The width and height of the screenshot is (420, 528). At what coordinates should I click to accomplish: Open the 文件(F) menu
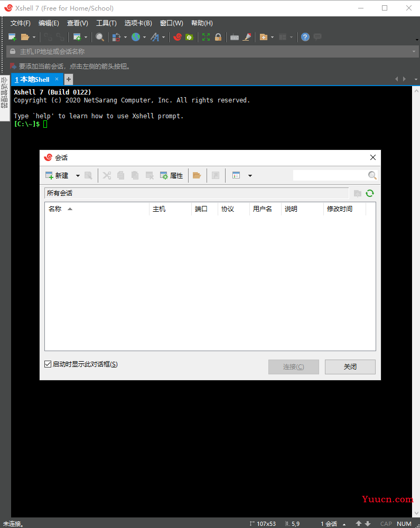[x=20, y=23]
